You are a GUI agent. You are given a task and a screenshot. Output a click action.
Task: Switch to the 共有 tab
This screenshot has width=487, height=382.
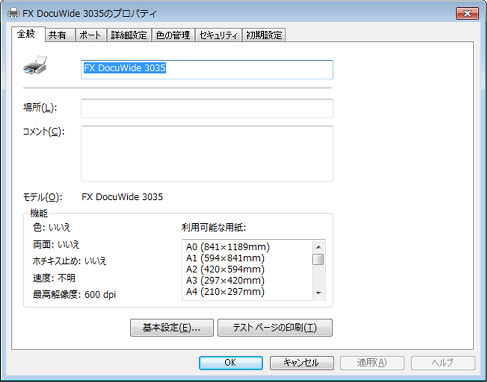pyautogui.click(x=60, y=35)
